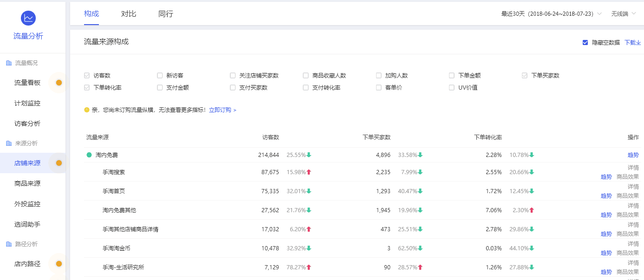
Task: Click the orange dot beside 流量看板
Action: (59, 83)
